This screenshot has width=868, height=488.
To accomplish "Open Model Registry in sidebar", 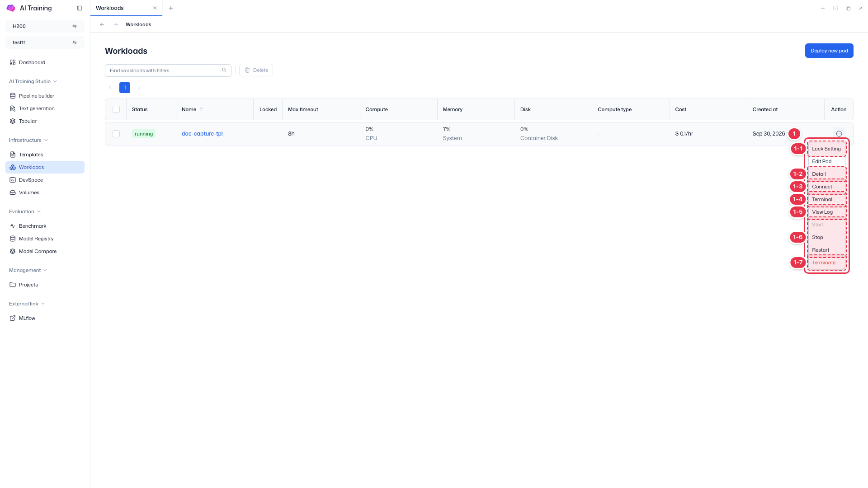I will point(45,239).
